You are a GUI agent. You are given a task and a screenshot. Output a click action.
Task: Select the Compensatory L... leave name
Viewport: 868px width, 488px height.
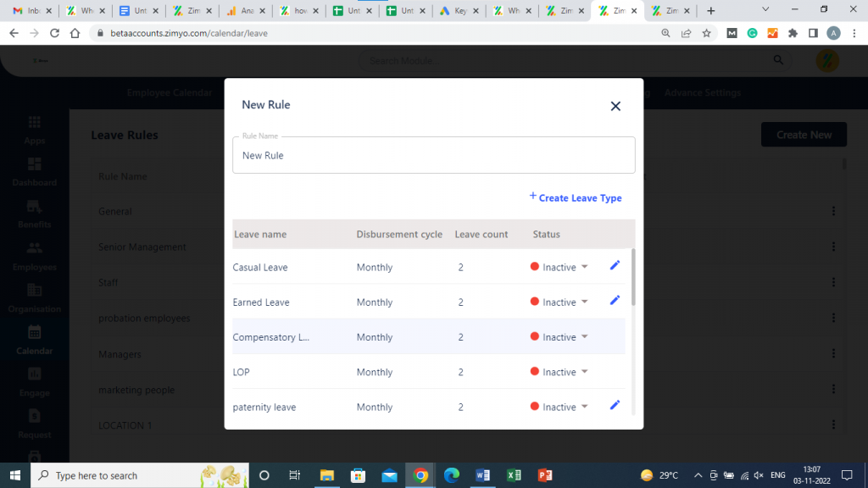tap(270, 337)
